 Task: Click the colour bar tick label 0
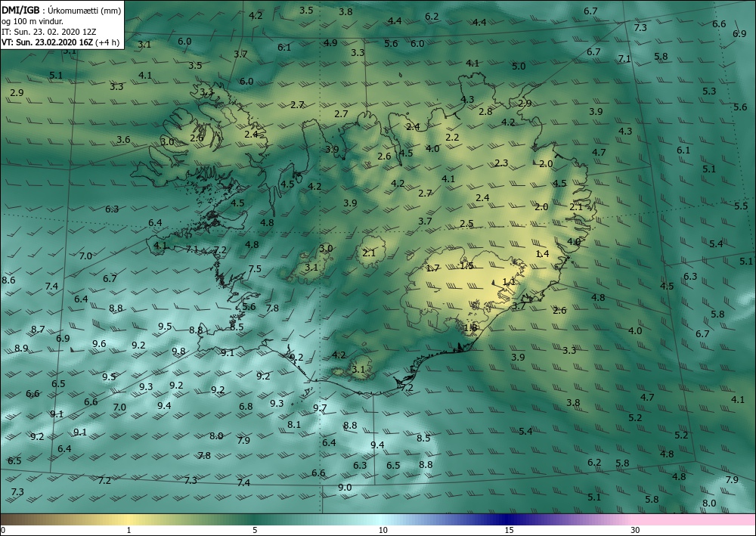[3, 531]
